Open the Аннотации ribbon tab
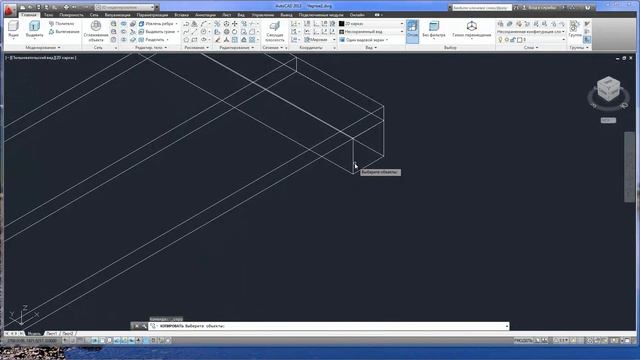640x360 pixels. pos(205,15)
